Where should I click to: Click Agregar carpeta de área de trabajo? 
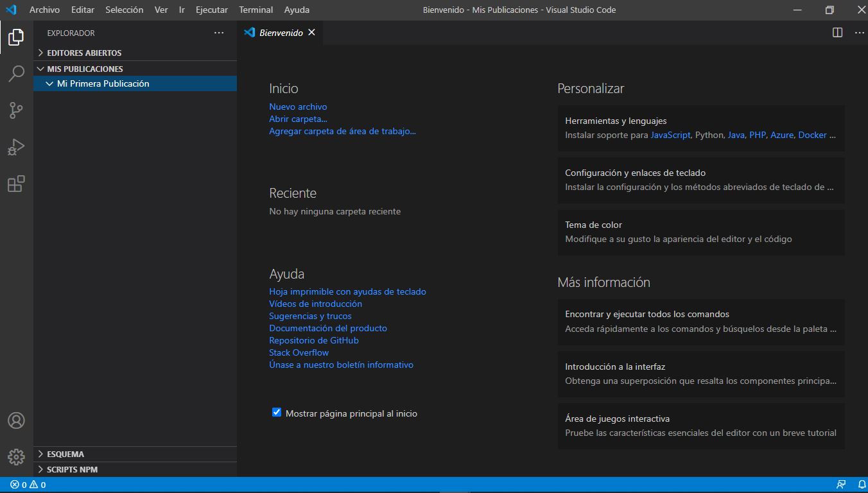pyautogui.click(x=342, y=131)
